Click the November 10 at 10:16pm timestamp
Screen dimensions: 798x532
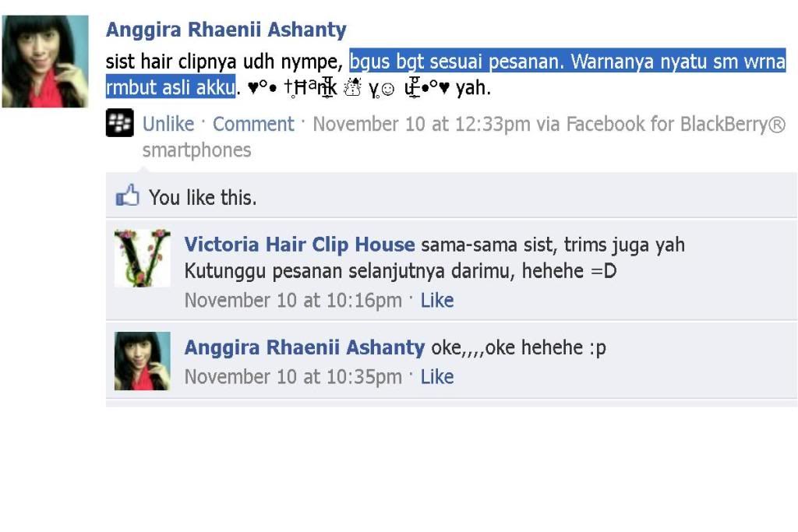(x=293, y=301)
